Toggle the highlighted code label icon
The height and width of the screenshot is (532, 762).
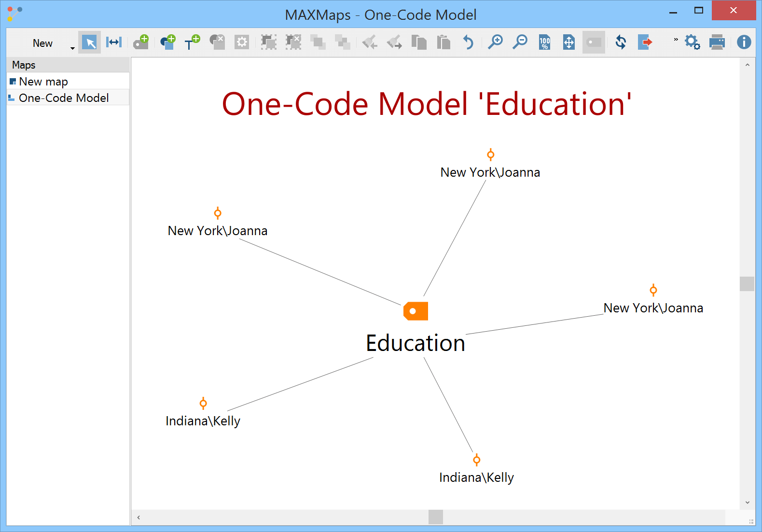594,42
